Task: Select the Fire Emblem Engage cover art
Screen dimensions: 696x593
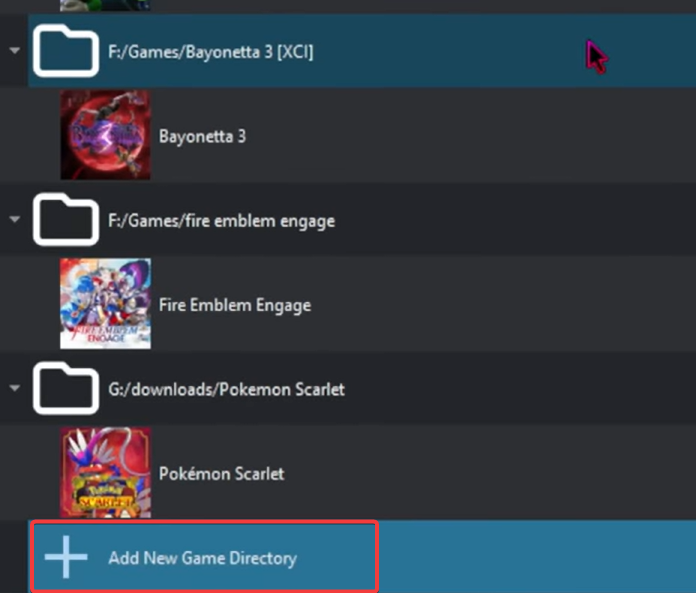Action: 105,304
